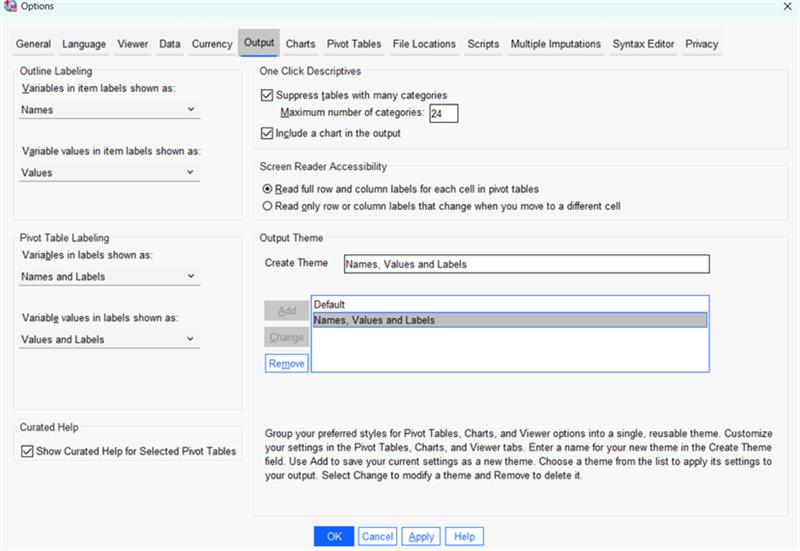Remove the selected output theme
Image resolution: width=800 pixels, height=551 pixels.
click(x=287, y=363)
